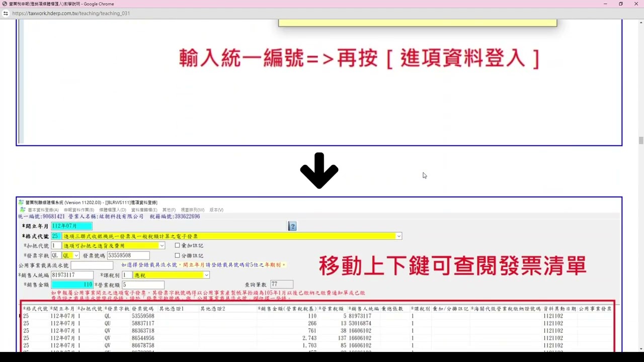644x362 pixels.
Task: Click the application icon in the tax program's title bar
Action: [x=21, y=203]
